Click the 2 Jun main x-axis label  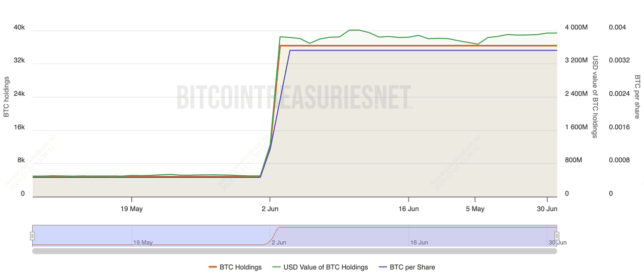(270, 209)
